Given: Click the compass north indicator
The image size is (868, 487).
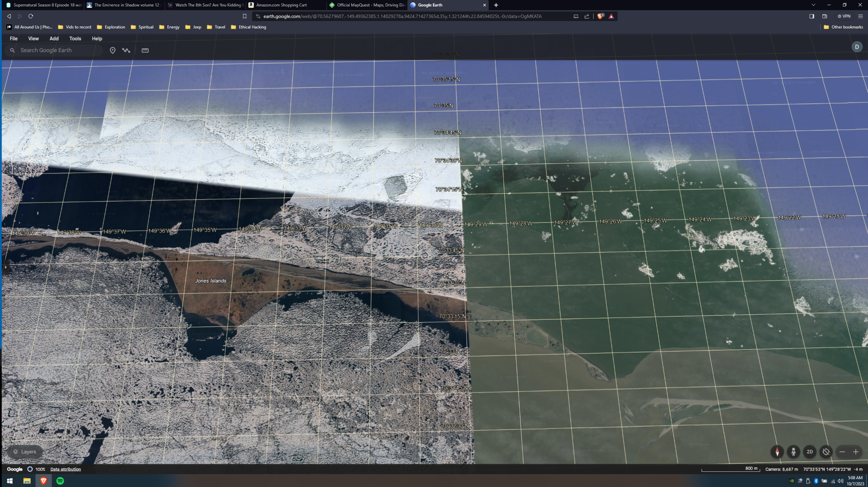Looking at the screenshot, I should click(777, 452).
